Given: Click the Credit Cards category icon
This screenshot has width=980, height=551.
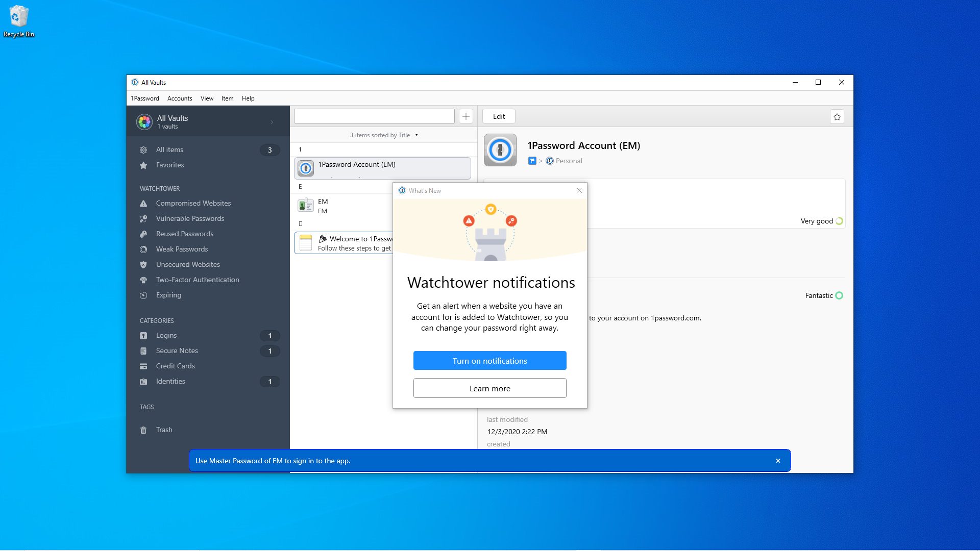Looking at the screenshot, I should [x=143, y=366].
